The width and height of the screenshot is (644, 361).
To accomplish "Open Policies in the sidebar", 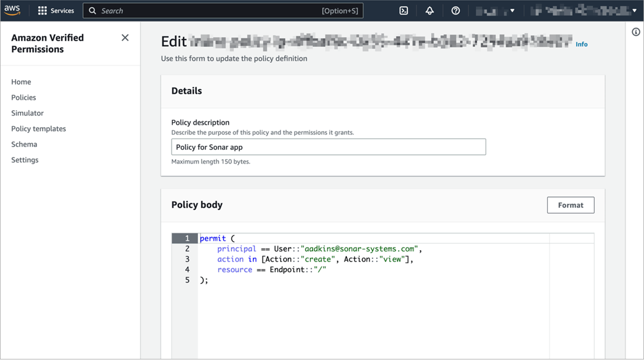I will (24, 97).
